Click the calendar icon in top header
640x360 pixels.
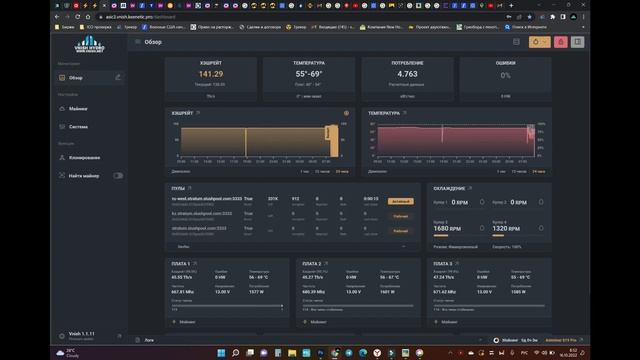516,42
